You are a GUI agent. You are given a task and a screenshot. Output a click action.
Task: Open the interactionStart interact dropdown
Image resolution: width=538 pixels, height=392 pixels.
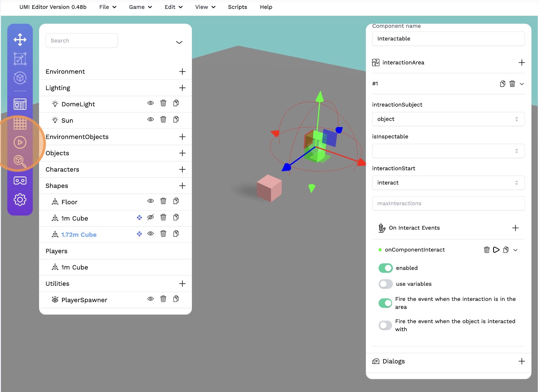tap(448, 183)
